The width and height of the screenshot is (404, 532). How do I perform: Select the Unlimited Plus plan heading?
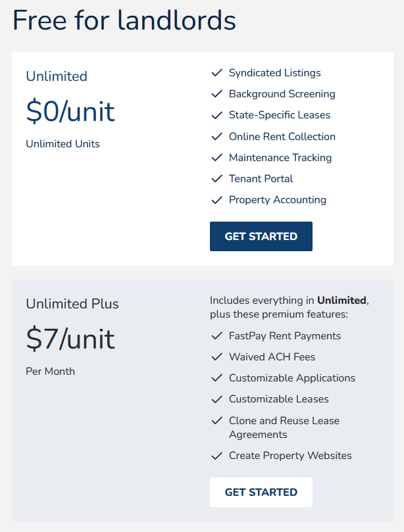(x=72, y=304)
